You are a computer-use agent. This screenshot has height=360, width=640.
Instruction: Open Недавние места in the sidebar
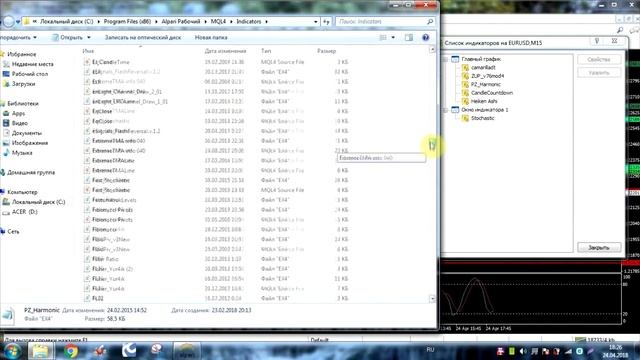pos(32,64)
